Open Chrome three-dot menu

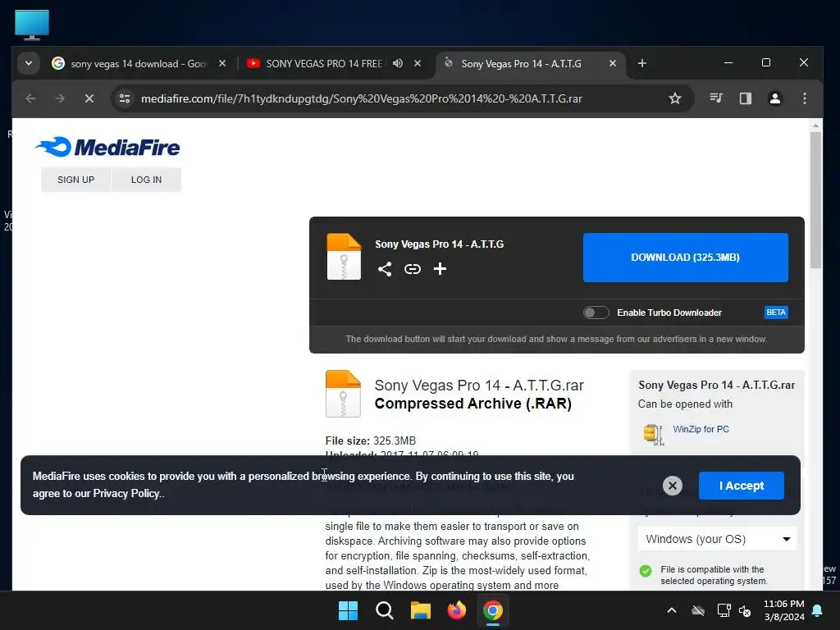tap(804, 98)
